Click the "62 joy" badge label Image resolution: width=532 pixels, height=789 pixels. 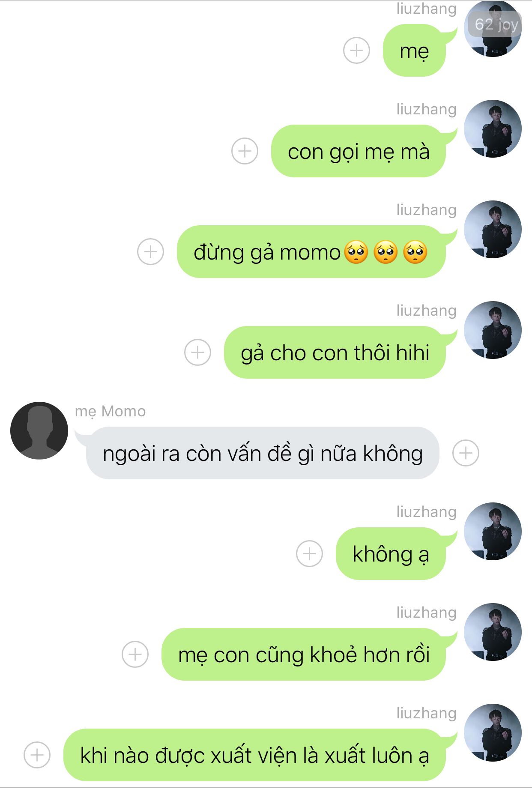(496, 24)
